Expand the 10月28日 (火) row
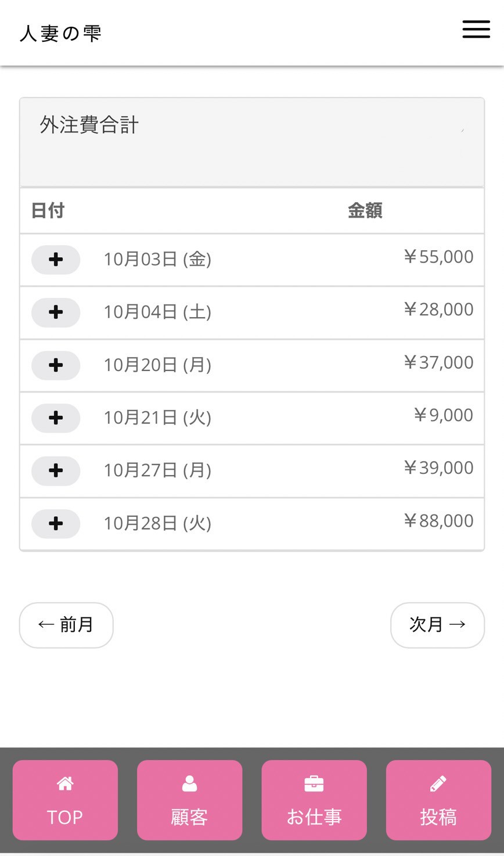504x856 pixels. pyautogui.click(x=56, y=524)
